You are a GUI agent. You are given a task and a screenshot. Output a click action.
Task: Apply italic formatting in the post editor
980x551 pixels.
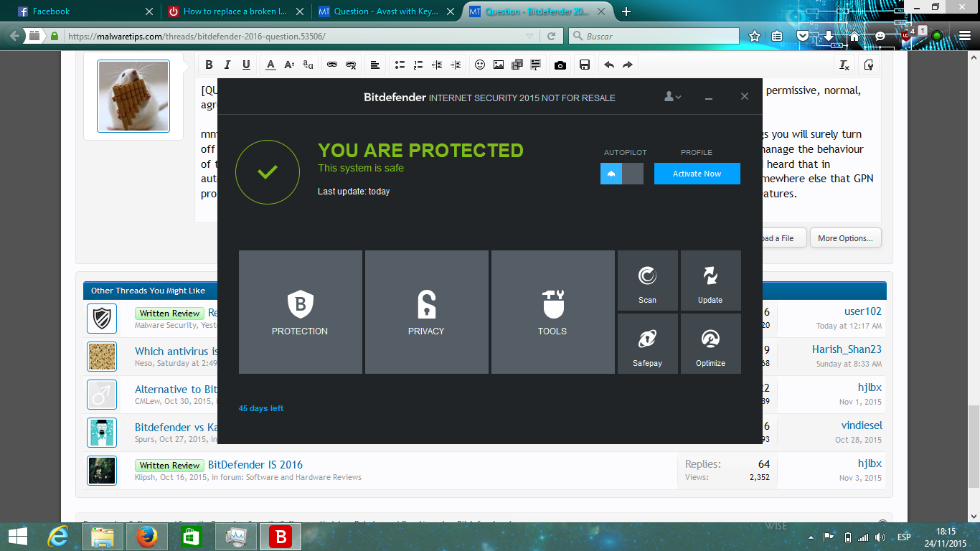point(227,65)
